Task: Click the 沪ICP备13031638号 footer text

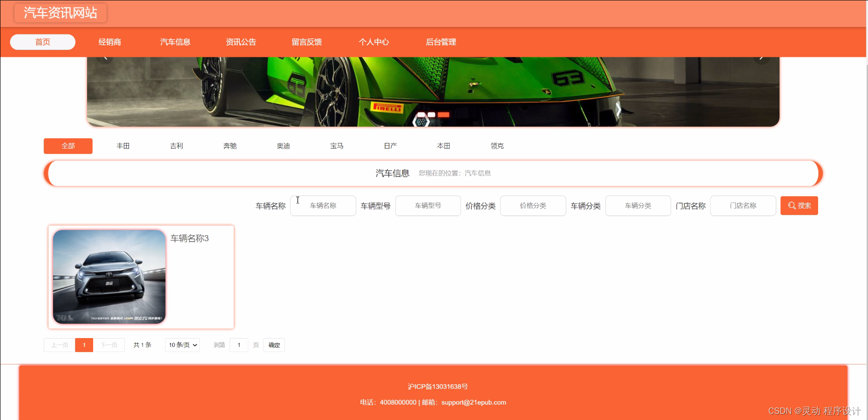Action: click(438, 386)
